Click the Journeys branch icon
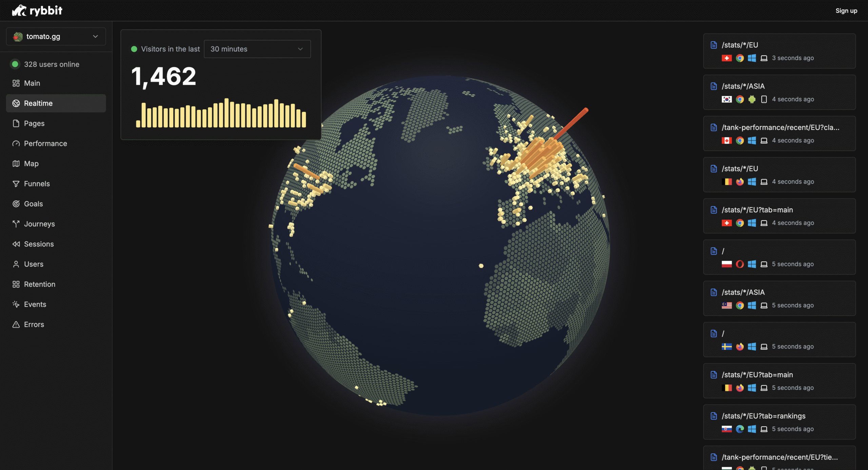Viewport: 868px width, 470px height. (16, 224)
